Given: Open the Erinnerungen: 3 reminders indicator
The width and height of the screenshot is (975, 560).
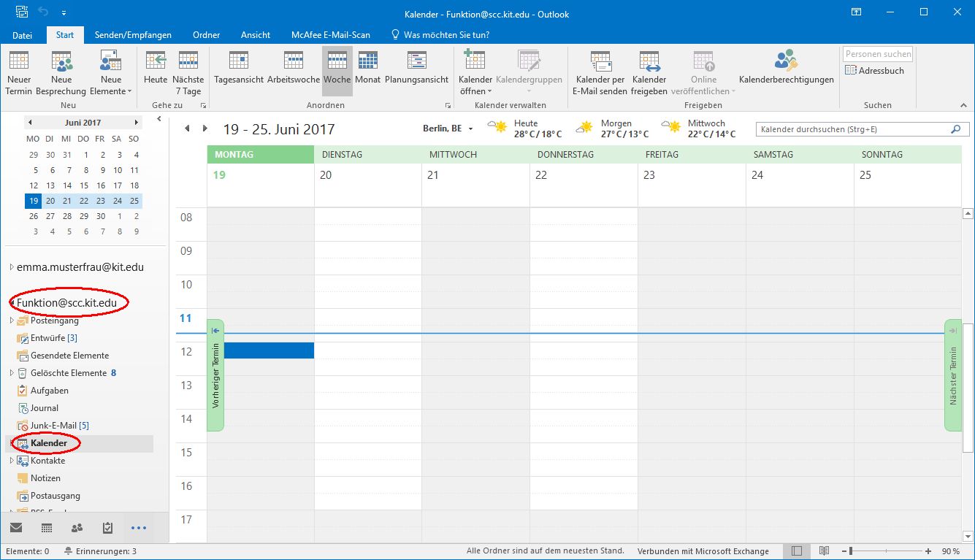Looking at the screenshot, I should coord(100,551).
